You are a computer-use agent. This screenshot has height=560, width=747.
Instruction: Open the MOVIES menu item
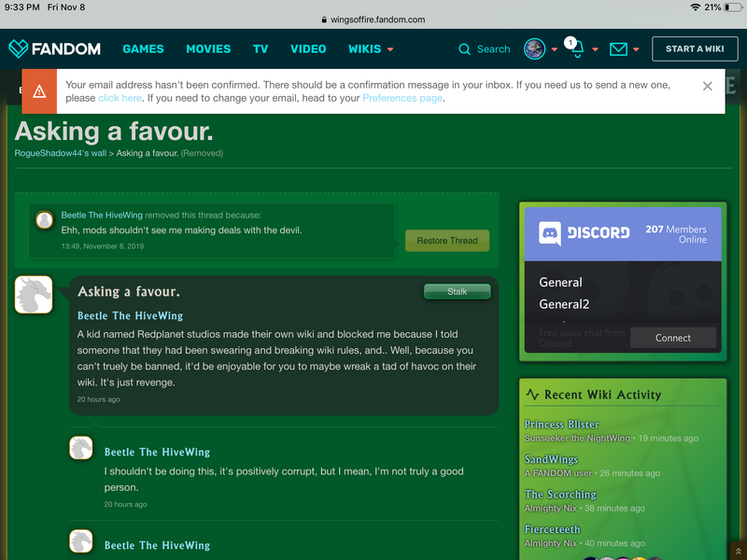[x=208, y=49]
